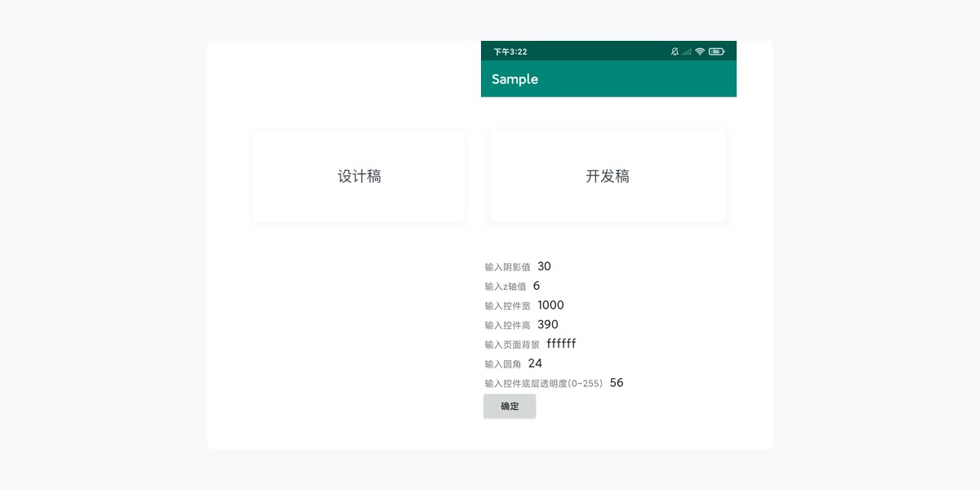Click the Sample app bar title
The width and height of the screenshot is (980, 490).
514,79
